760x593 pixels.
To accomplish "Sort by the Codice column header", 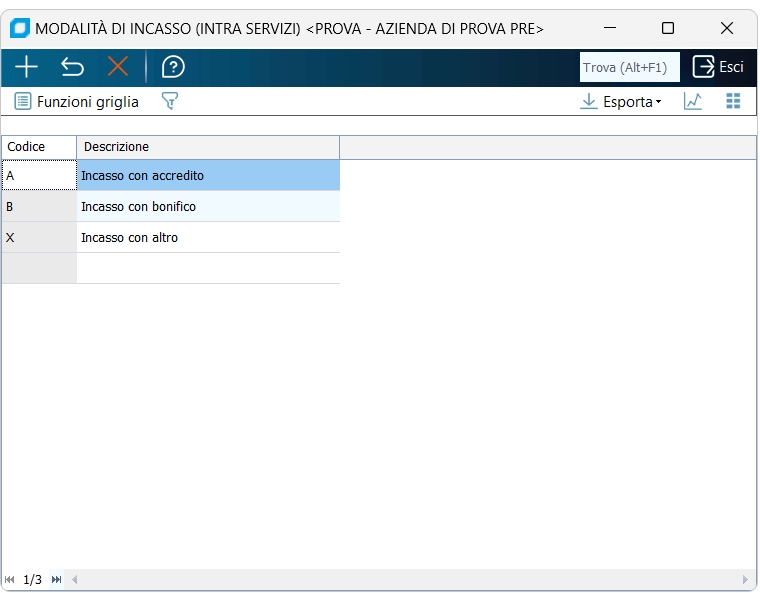I will pos(39,147).
